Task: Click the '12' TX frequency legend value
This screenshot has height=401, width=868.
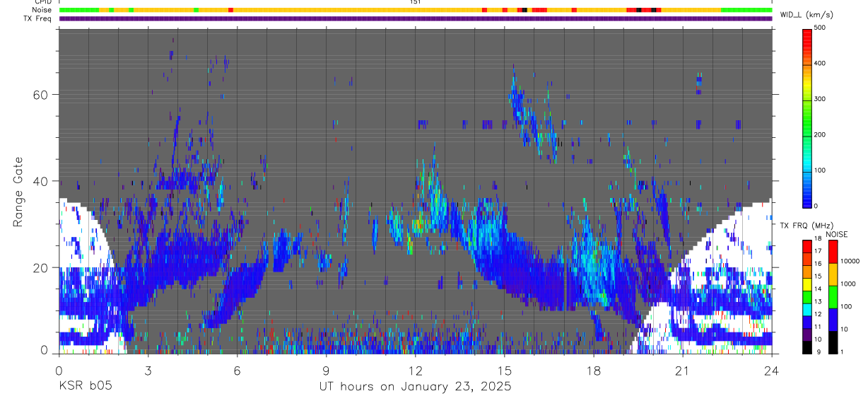Action: pos(817,313)
